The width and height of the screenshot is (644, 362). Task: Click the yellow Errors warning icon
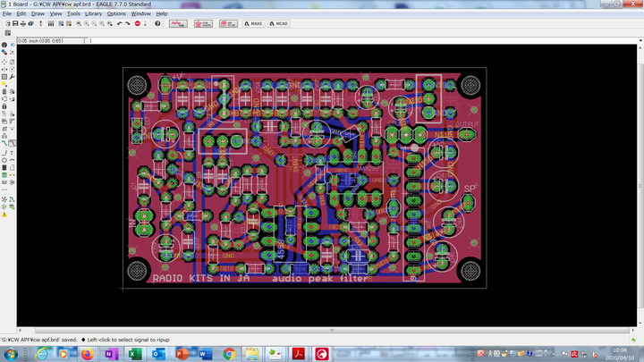(x=4, y=215)
